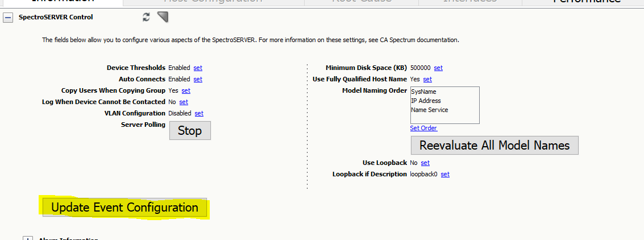This screenshot has height=240, width=644.
Task: Click set link for Loopback if Description
Action: (445, 174)
